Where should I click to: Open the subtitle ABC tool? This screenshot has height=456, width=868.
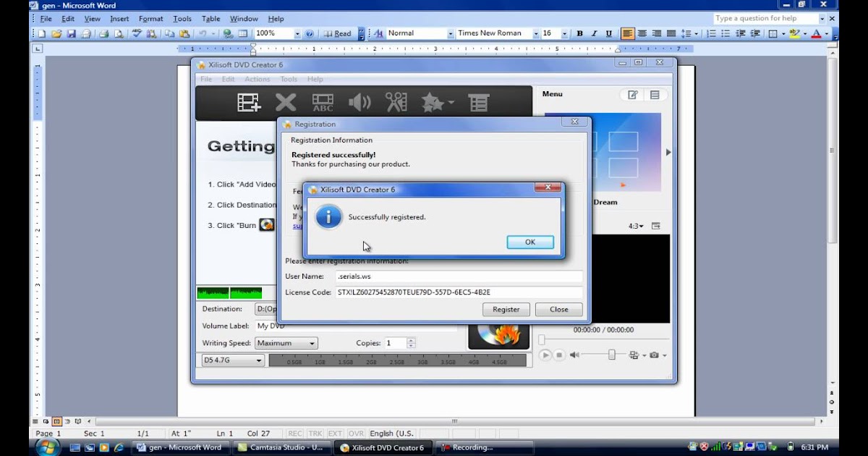(x=323, y=103)
